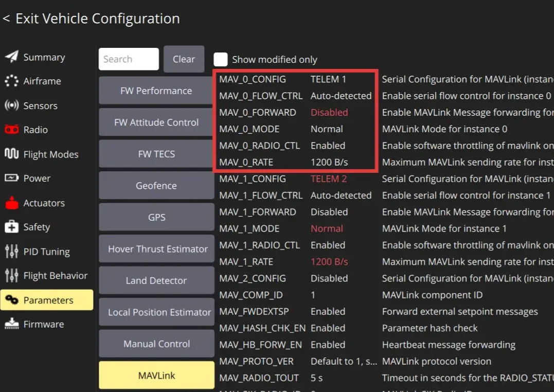Open the Airframe setup page

pyautogui.click(x=42, y=81)
